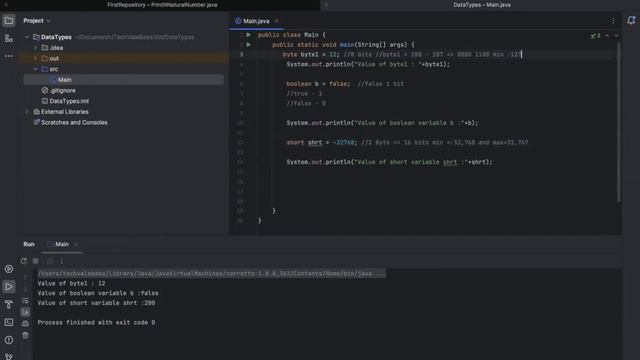This screenshot has width=640, height=360.
Task: Rerun Main in the Run panel
Action: pos(24,261)
